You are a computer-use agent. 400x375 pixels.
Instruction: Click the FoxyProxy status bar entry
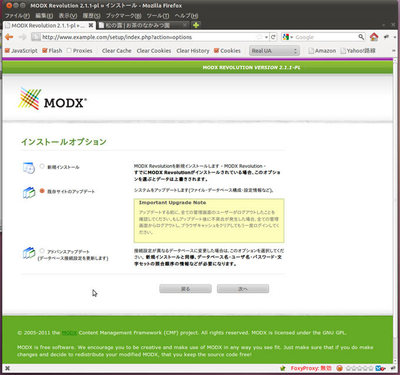click(x=311, y=368)
